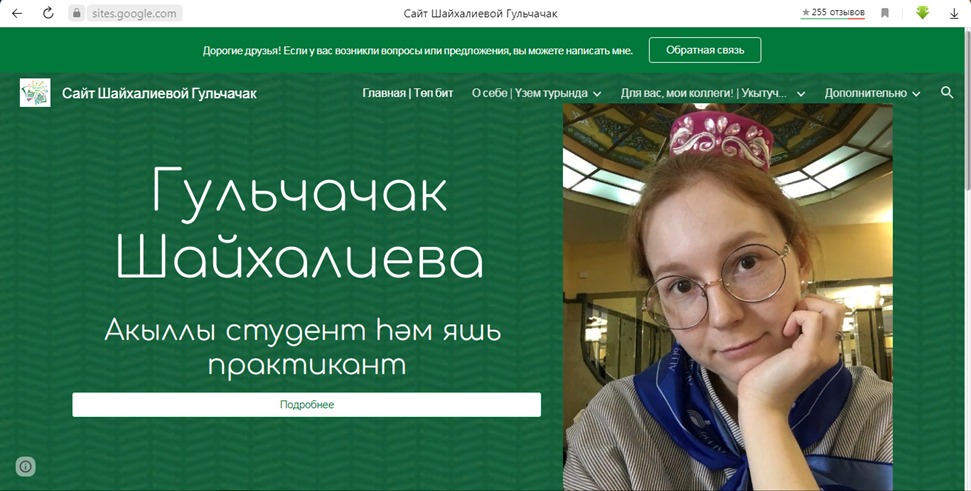Open the site search magnifier icon
This screenshot has width=971, height=491.
947,93
